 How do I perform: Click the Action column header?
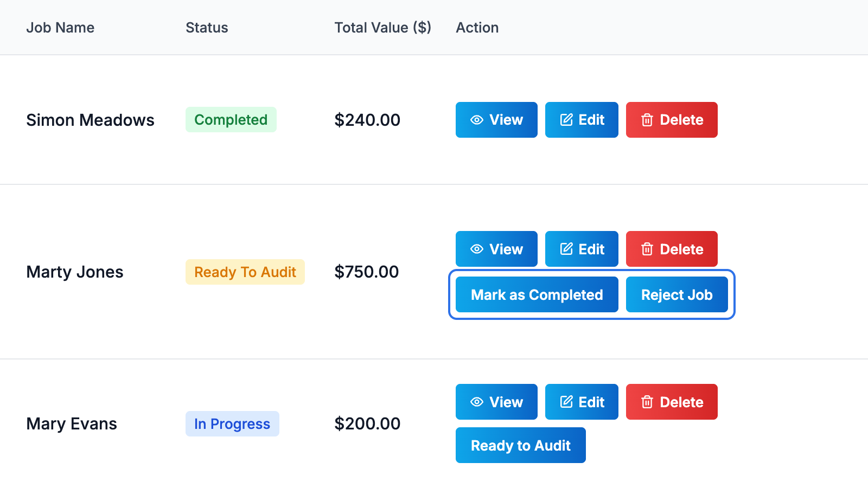[x=477, y=28]
